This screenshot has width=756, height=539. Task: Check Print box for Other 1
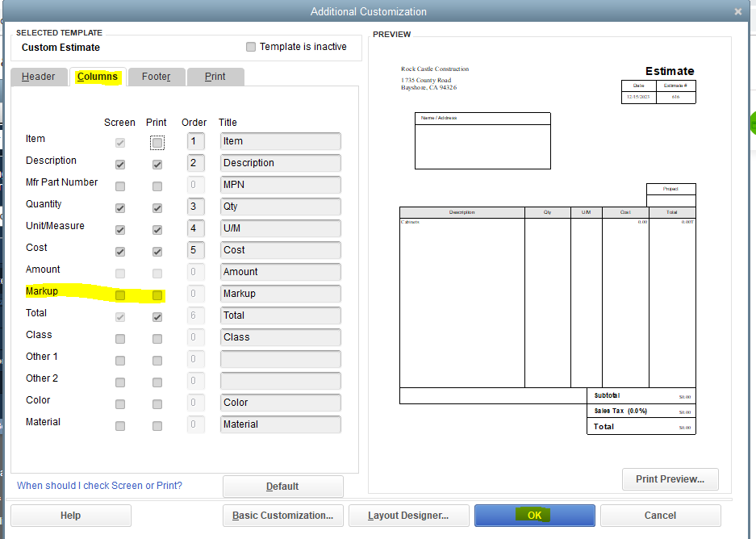tap(157, 361)
